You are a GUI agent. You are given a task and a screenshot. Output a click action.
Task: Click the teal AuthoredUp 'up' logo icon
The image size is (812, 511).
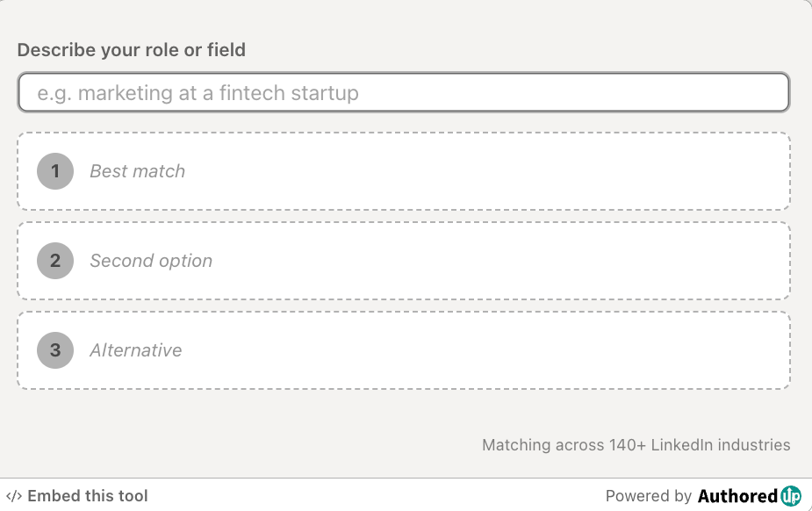791,496
